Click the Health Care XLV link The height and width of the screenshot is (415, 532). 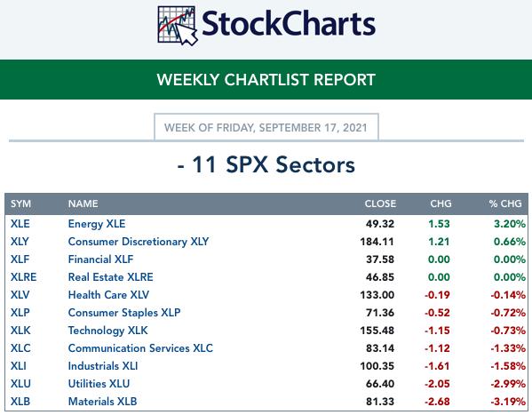pos(108,295)
